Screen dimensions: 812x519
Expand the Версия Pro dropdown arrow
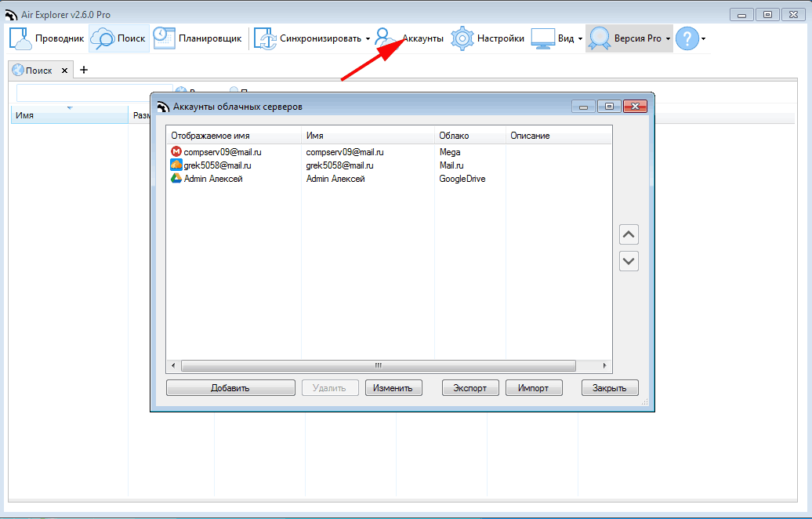click(668, 39)
